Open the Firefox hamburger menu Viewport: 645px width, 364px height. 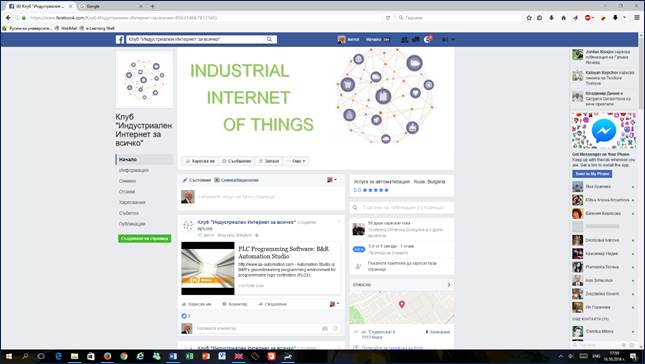[x=637, y=18]
